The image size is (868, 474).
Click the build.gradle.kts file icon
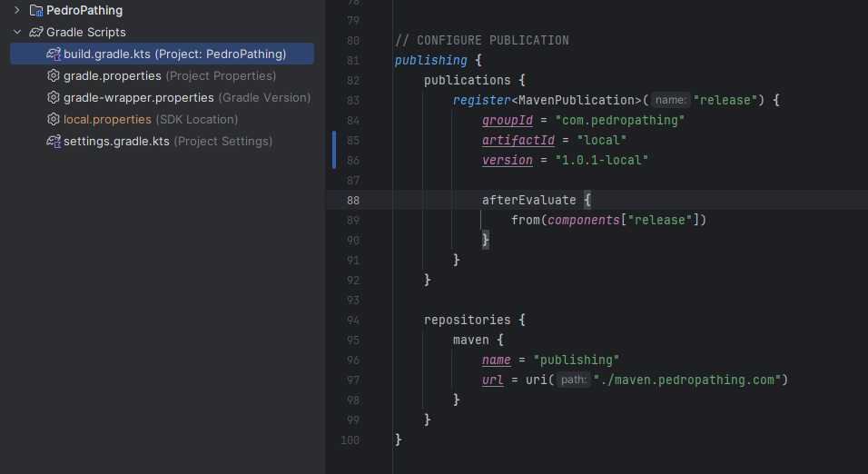click(54, 54)
